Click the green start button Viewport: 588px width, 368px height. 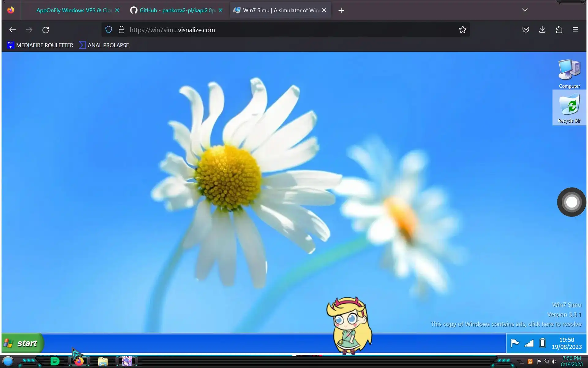coord(22,343)
